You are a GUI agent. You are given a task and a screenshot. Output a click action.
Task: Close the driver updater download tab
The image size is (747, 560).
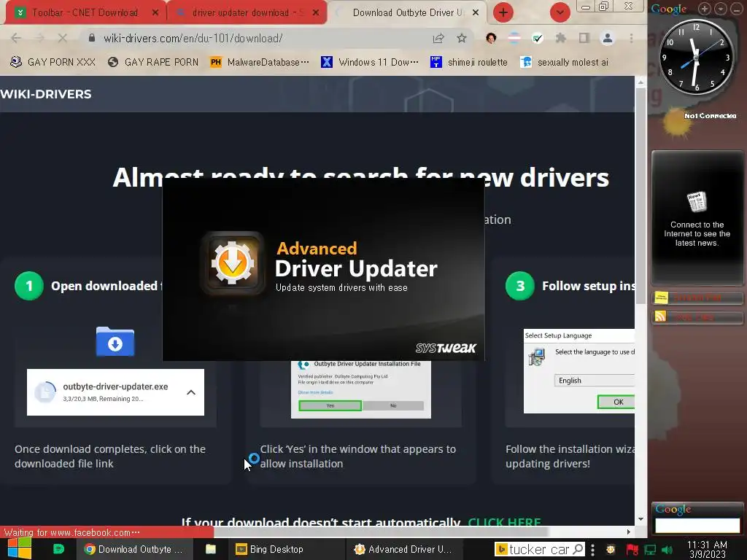[x=315, y=13]
